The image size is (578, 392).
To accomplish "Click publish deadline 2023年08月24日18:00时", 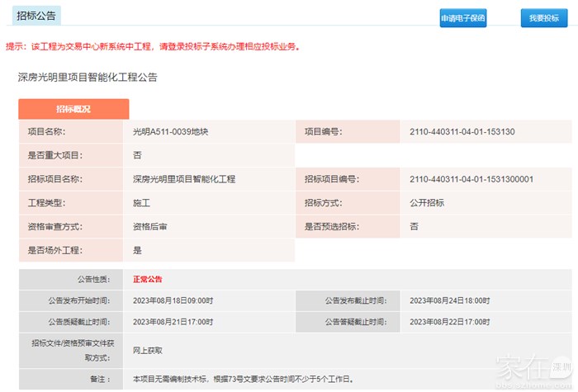I will [x=449, y=300].
